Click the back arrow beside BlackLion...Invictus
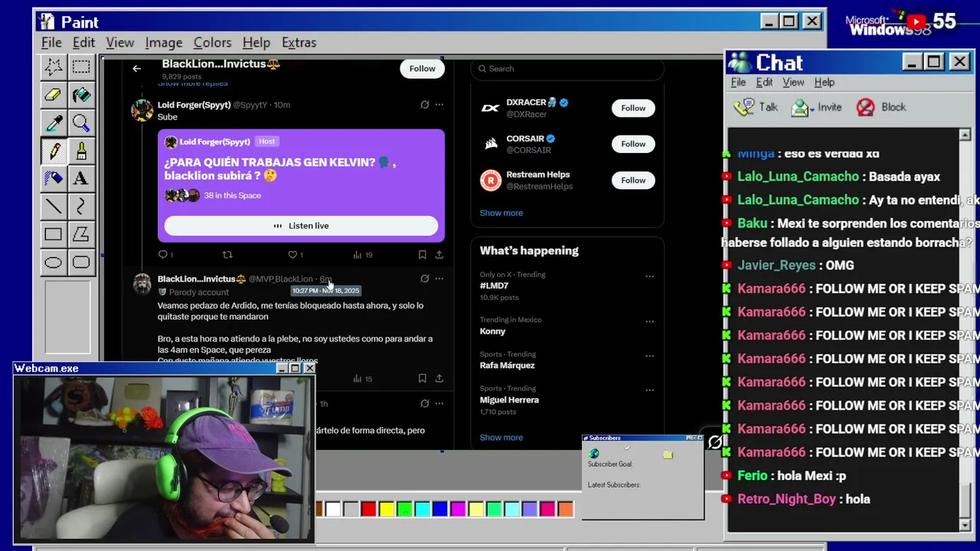 point(136,69)
